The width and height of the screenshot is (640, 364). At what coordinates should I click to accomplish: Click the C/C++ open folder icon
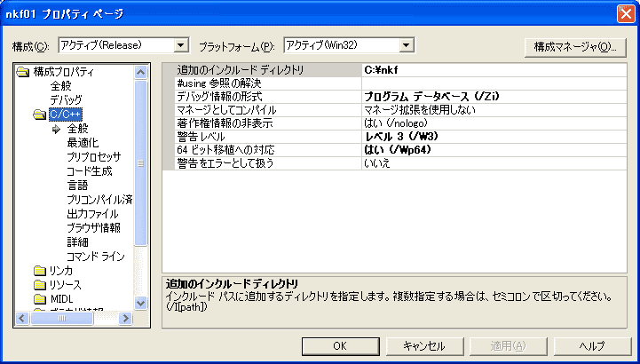point(40,115)
